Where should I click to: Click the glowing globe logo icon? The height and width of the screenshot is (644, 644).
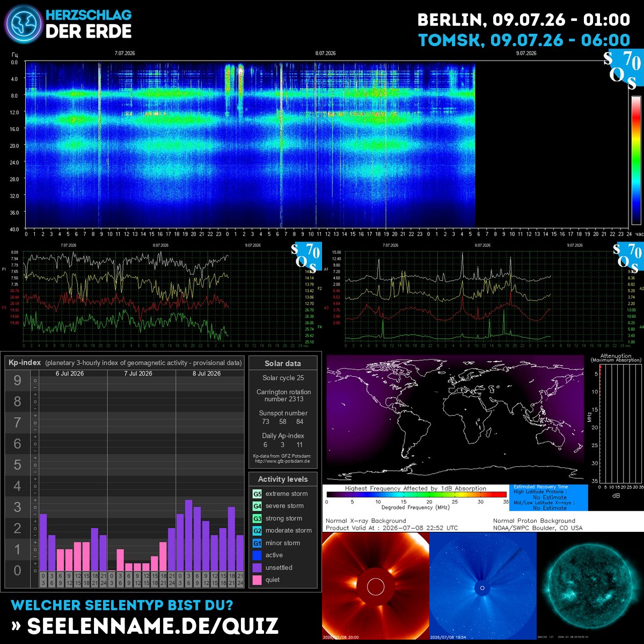23,25
